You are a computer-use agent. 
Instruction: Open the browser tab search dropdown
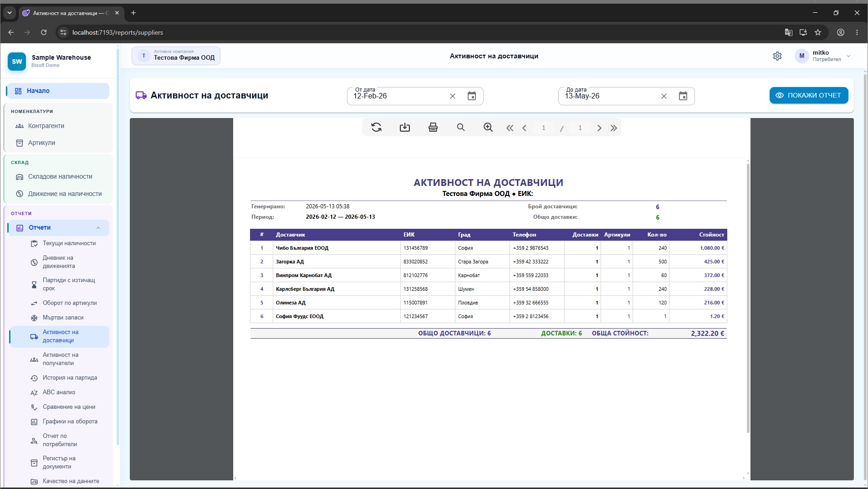9,13
